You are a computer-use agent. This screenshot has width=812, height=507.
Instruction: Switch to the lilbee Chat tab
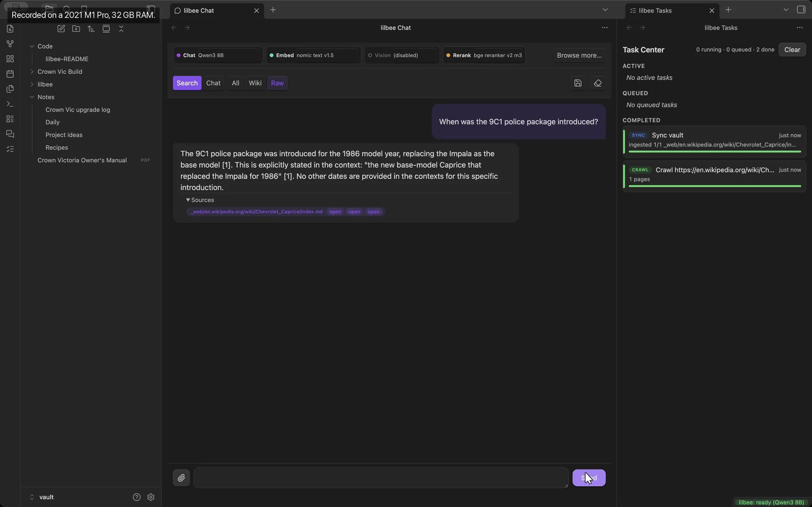pyautogui.click(x=217, y=11)
